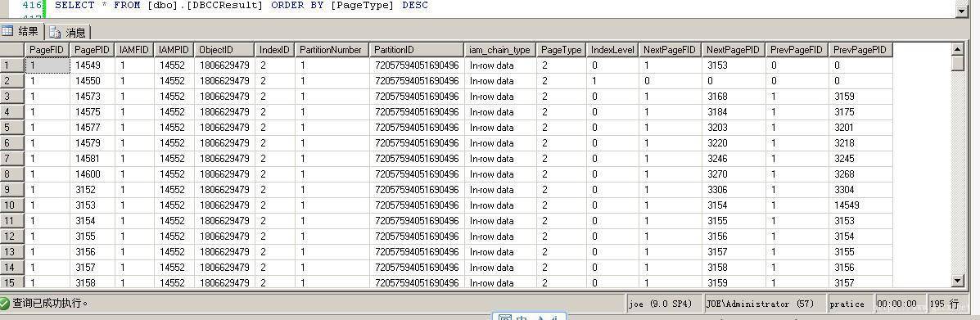Click NextPagePID cell 3246 in row 7
980x320 pixels.
click(734, 159)
